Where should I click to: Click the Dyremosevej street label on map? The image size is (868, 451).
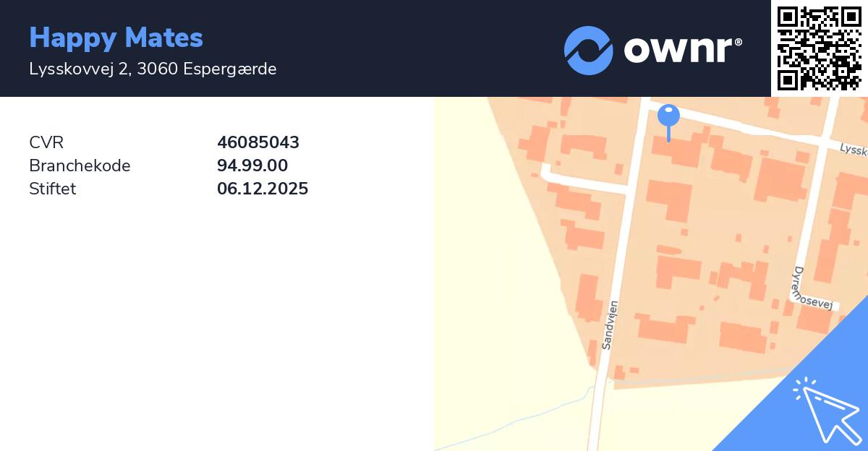(x=812, y=288)
